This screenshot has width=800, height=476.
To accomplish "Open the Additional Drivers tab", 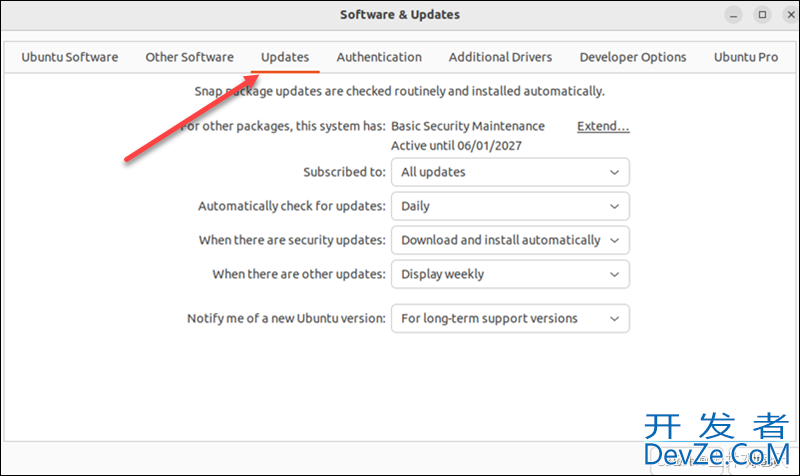I will point(501,57).
